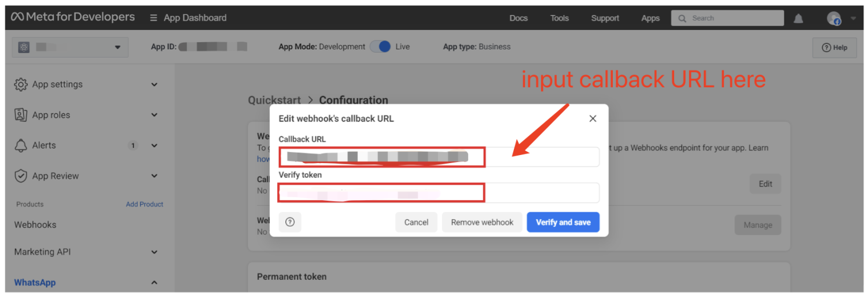Screen dimensions: 868x295
Task: Open the Tools menu item
Action: 560,18
